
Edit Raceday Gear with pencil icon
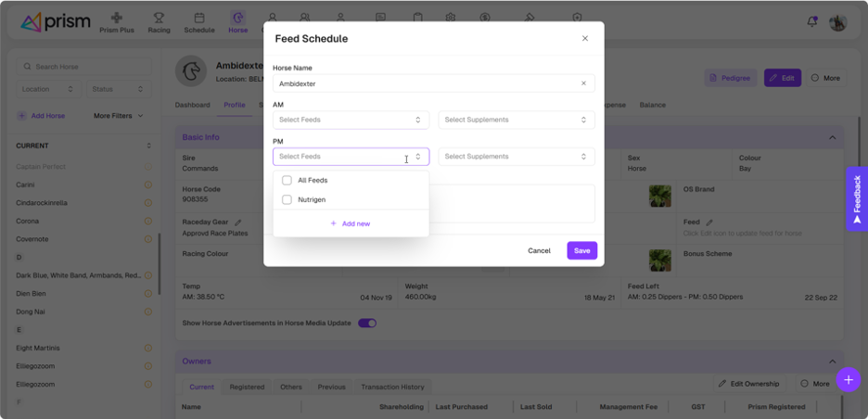(x=238, y=222)
